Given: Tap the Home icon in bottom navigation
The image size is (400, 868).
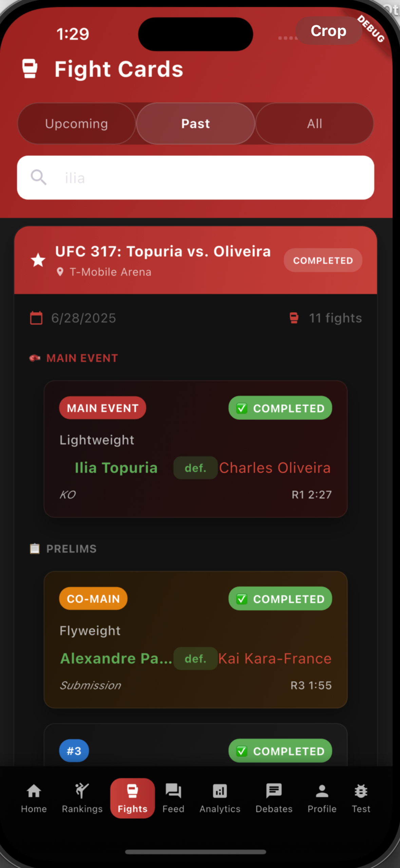Looking at the screenshot, I should click(34, 791).
